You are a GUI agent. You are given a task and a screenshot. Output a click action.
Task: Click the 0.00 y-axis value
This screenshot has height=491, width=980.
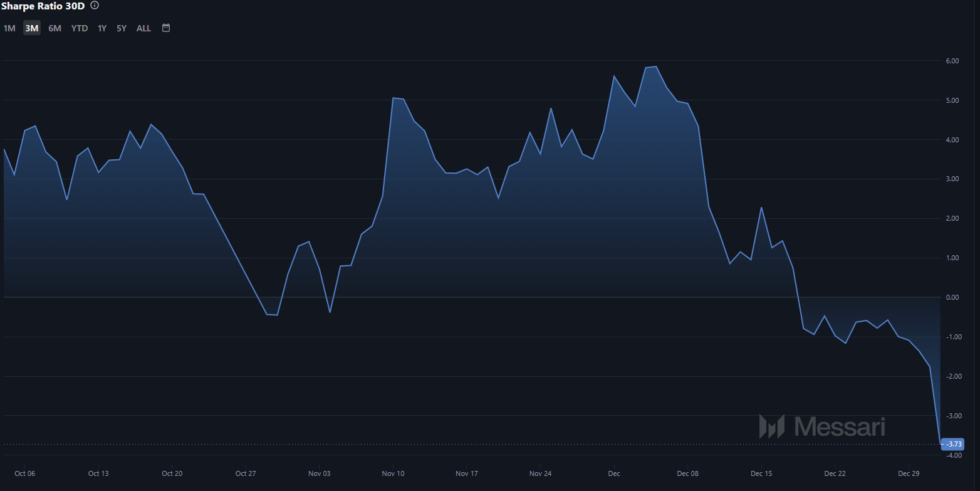[x=952, y=297]
